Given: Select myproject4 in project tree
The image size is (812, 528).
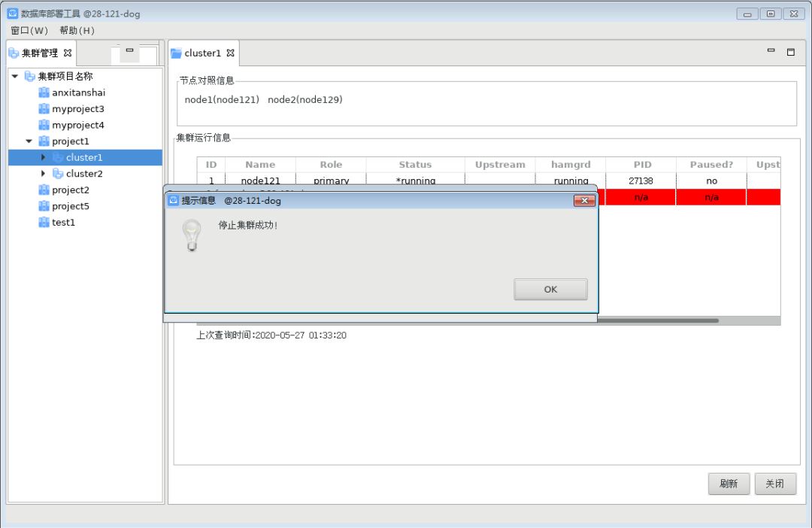Looking at the screenshot, I should [78, 125].
